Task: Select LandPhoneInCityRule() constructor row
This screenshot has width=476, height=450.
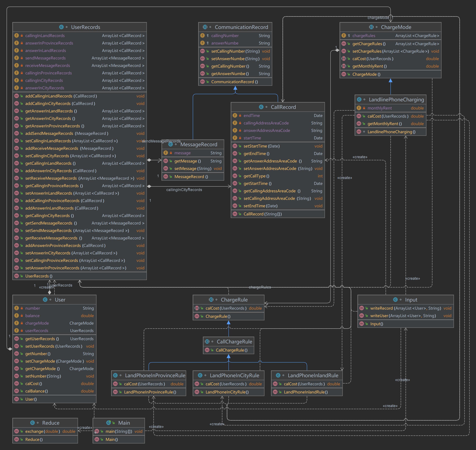Action: point(228,392)
